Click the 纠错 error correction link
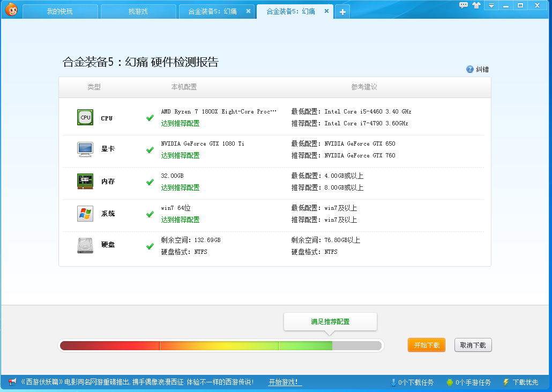 click(x=482, y=69)
